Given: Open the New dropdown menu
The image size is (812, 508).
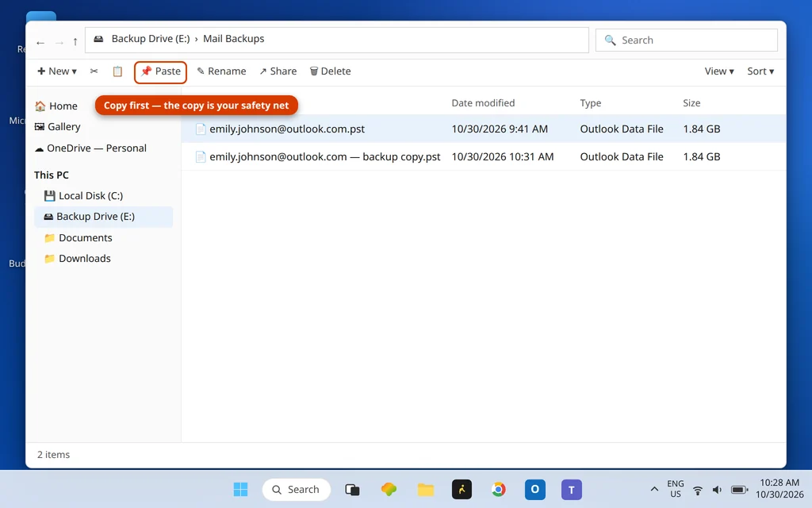Looking at the screenshot, I should click(57, 71).
